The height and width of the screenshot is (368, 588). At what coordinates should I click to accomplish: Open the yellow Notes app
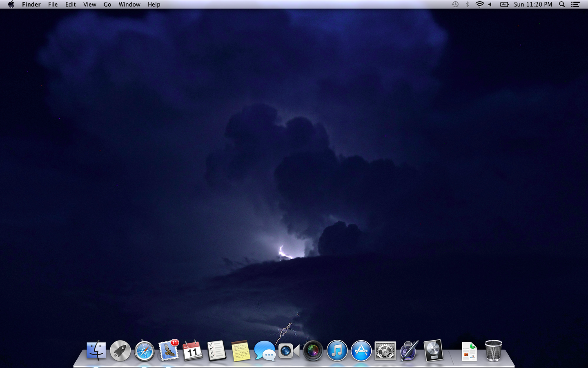(241, 351)
